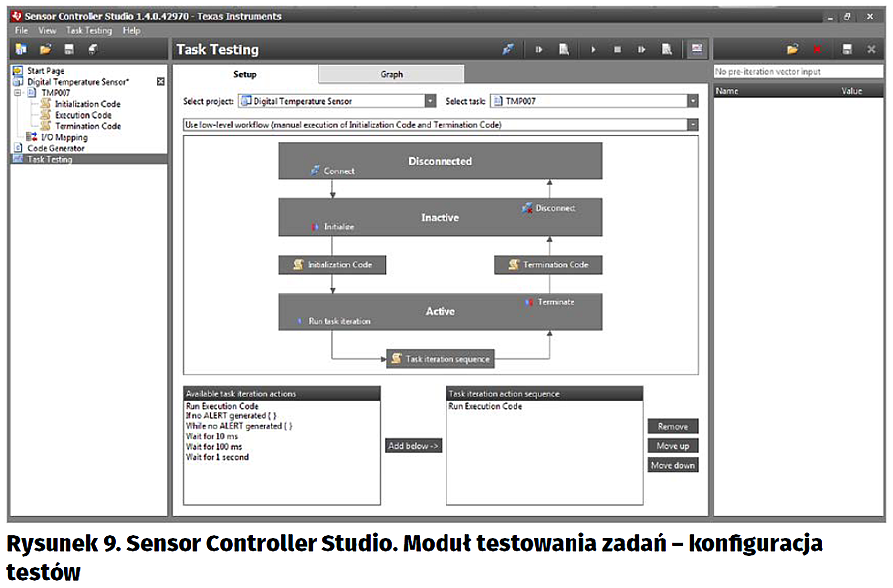Open the Task Testing menu
This screenshot has width=893, height=588.
coord(89,31)
